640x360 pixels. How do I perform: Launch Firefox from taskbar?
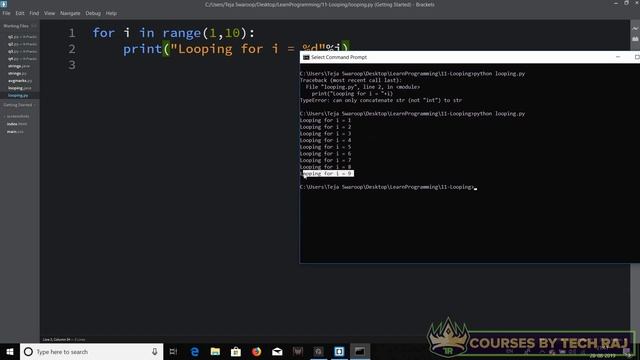256,351
